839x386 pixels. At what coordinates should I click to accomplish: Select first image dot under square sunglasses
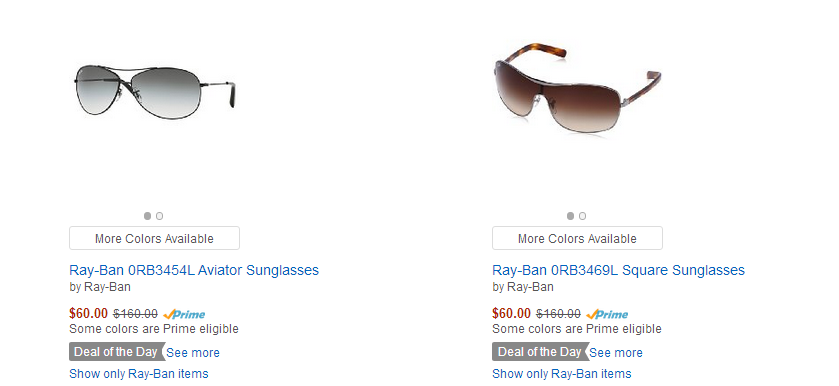click(x=570, y=216)
